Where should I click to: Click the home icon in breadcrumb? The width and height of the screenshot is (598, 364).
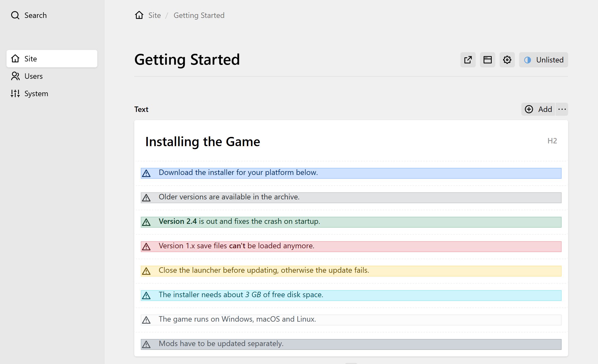click(x=139, y=15)
